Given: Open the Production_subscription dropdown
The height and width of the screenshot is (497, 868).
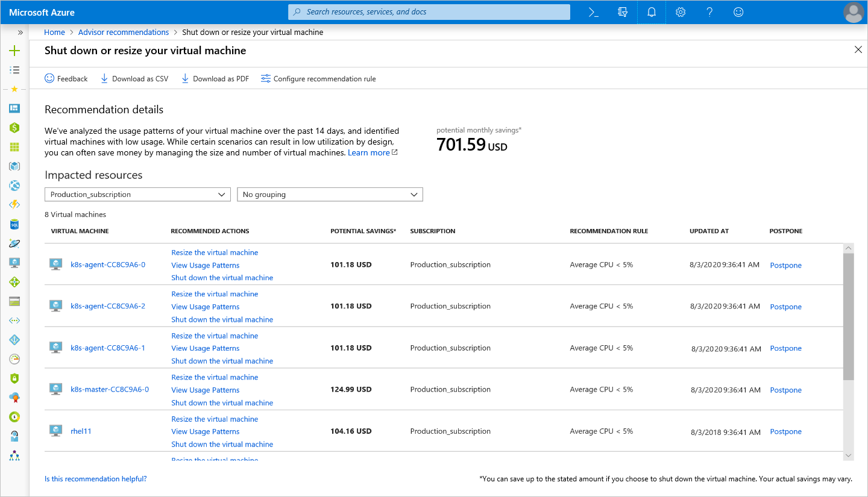Looking at the screenshot, I should [x=137, y=195].
